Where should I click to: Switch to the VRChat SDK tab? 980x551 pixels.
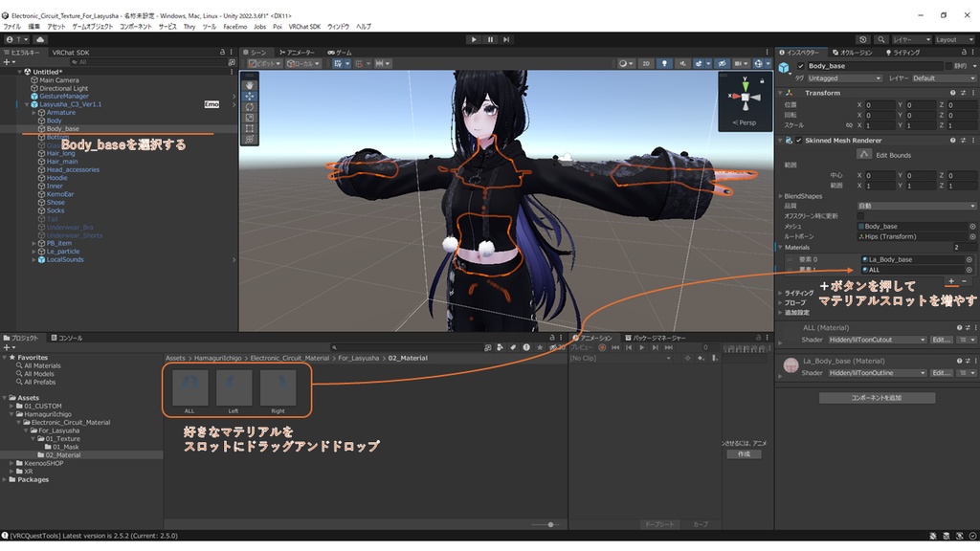coord(71,53)
